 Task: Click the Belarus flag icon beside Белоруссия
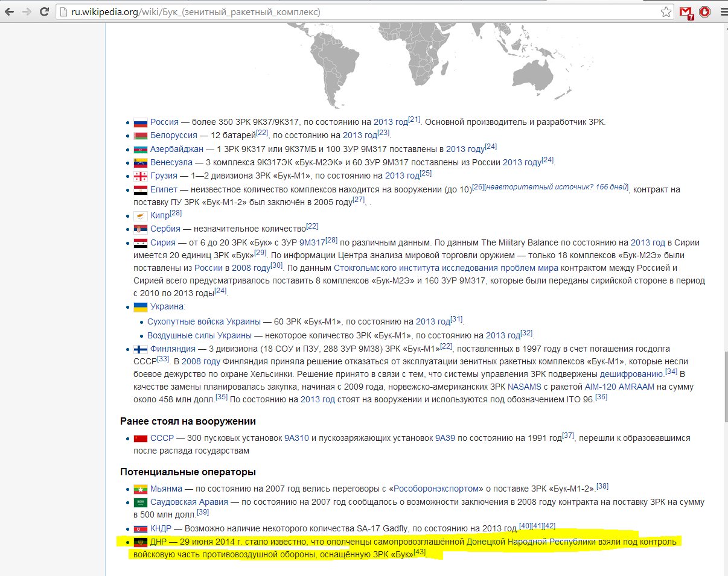pyautogui.click(x=140, y=136)
